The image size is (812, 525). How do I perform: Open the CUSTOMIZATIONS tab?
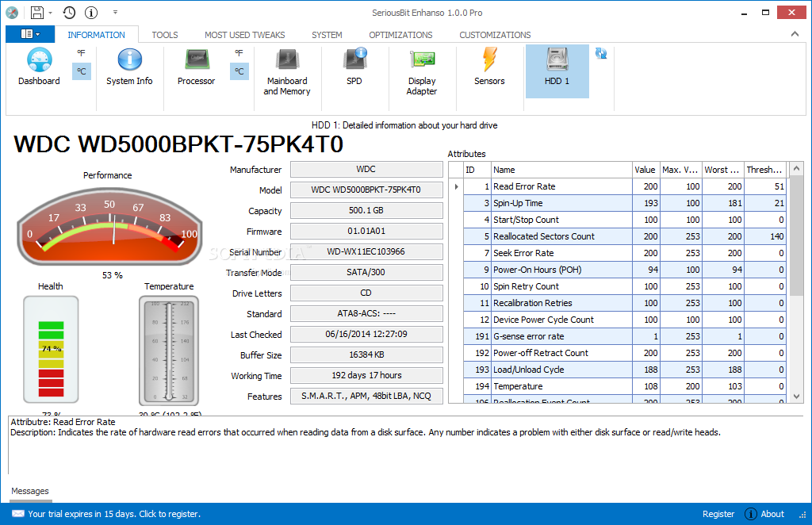point(495,35)
